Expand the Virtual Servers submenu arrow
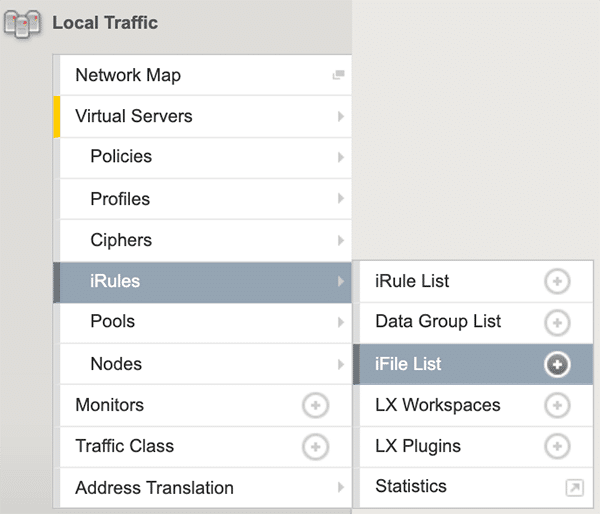 coord(340,117)
